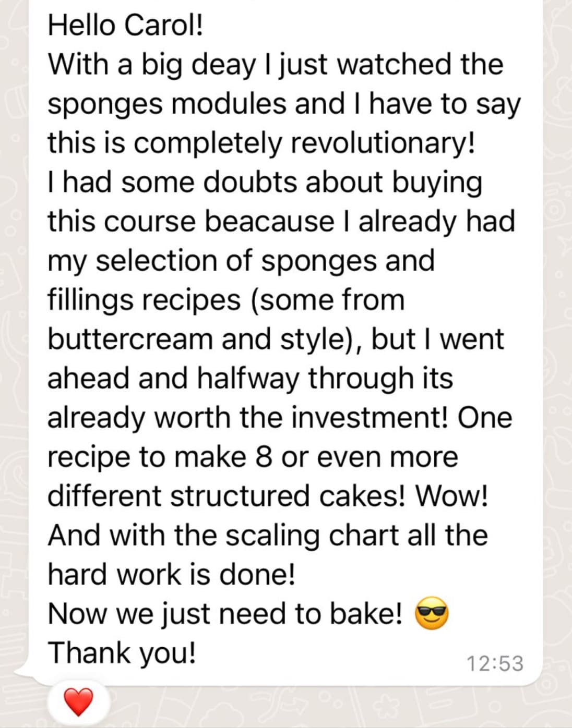Click the 'hard work is done!' line
572x728 pixels.
(x=172, y=574)
